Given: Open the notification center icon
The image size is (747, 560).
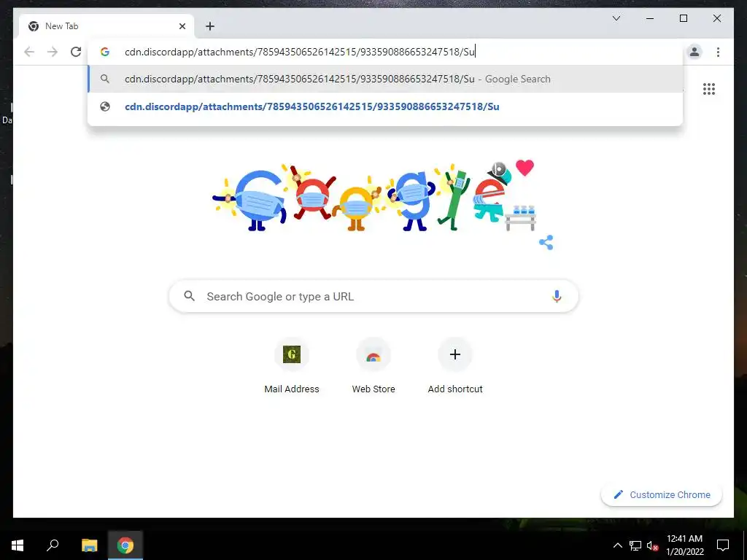Looking at the screenshot, I should coord(723,545).
